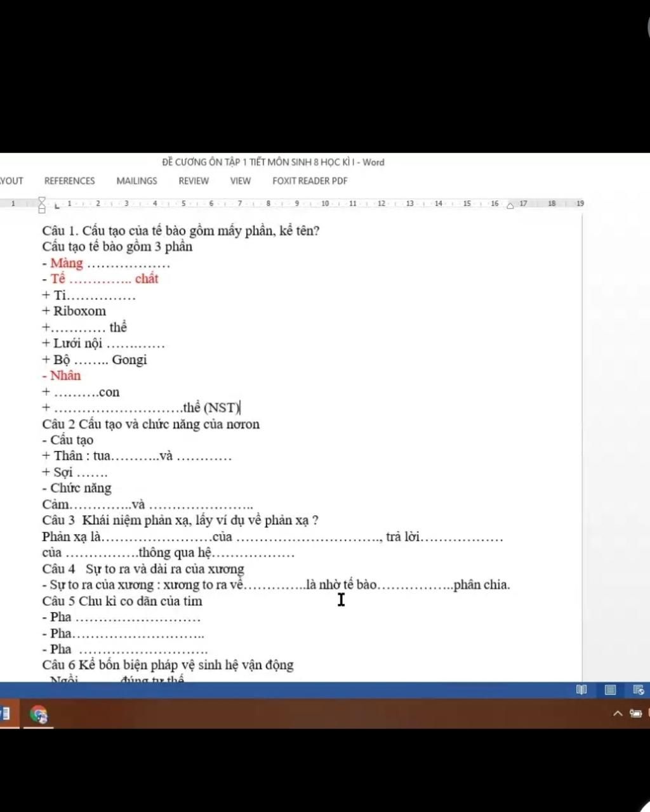The height and width of the screenshot is (812, 650).
Task: Click the left tab stop marker on ruler
Action: [x=56, y=205]
